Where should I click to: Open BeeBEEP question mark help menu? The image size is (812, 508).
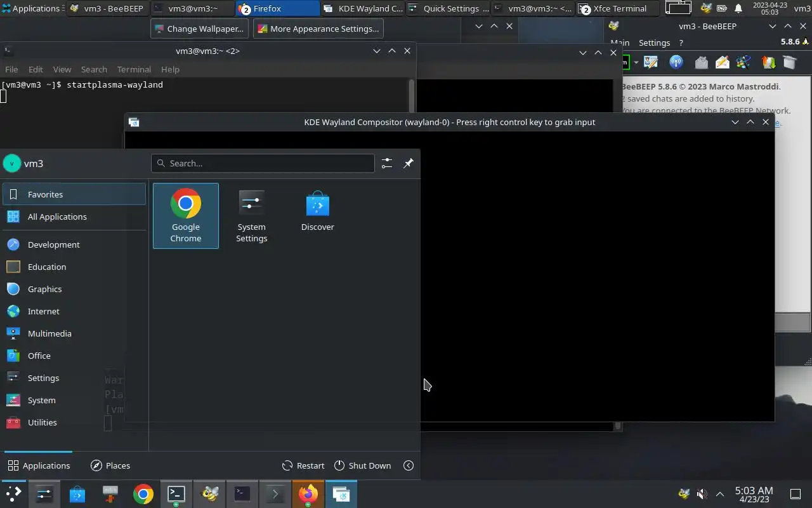pyautogui.click(x=681, y=43)
